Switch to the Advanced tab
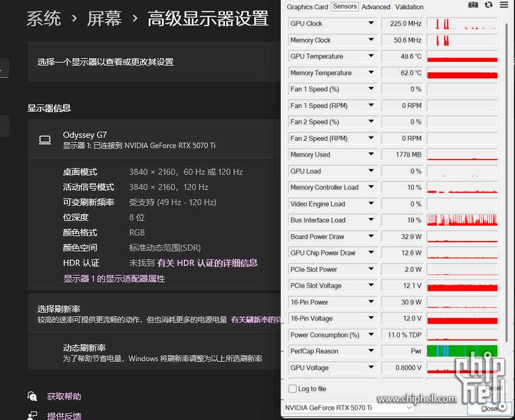 pos(375,7)
